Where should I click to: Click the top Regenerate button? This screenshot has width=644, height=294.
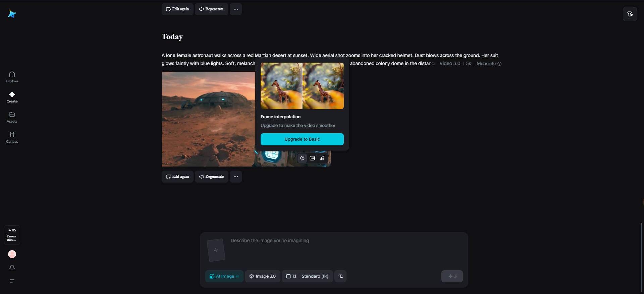212,9
